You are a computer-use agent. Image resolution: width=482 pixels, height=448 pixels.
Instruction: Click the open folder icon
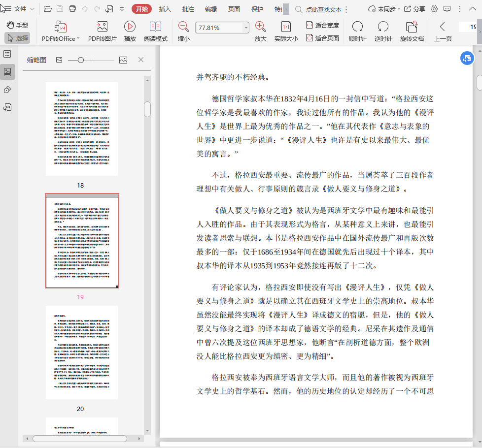point(48,9)
